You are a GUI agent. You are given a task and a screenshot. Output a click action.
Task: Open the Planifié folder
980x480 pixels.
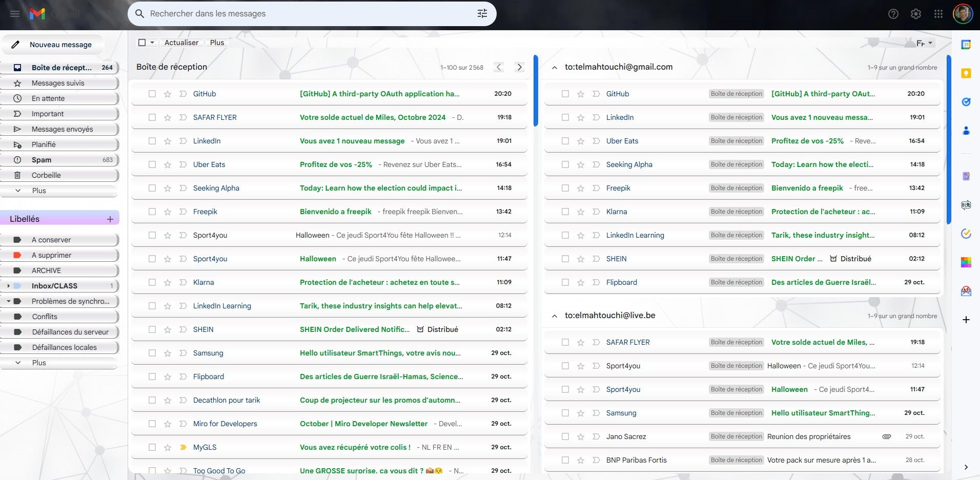(x=60, y=144)
